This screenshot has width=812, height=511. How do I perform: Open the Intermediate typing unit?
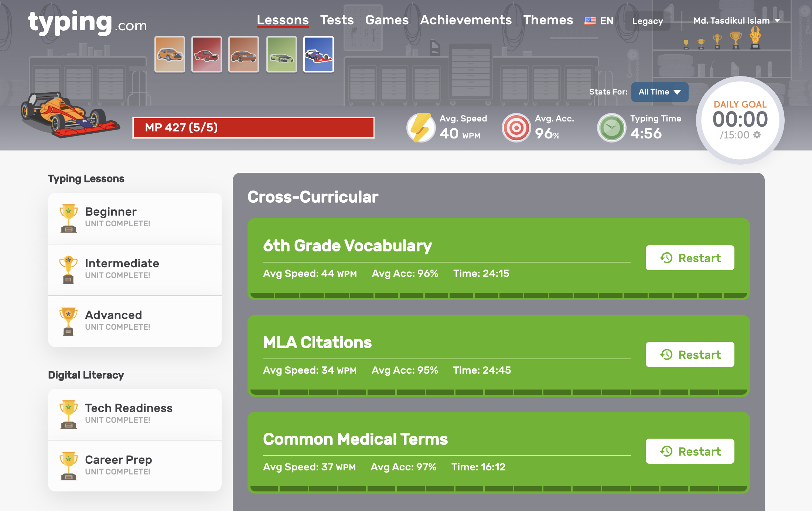pos(135,270)
